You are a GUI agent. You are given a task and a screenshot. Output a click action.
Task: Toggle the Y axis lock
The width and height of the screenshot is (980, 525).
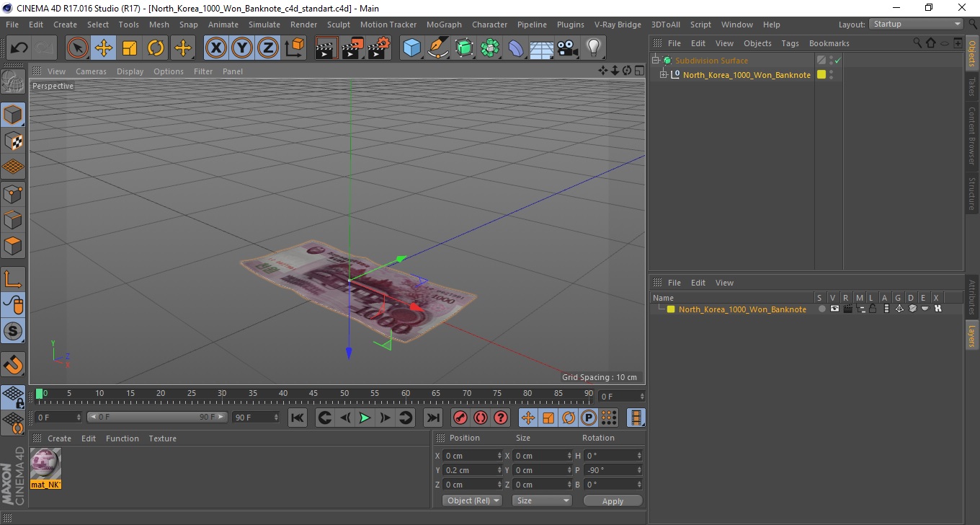click(x=242, y=48)
